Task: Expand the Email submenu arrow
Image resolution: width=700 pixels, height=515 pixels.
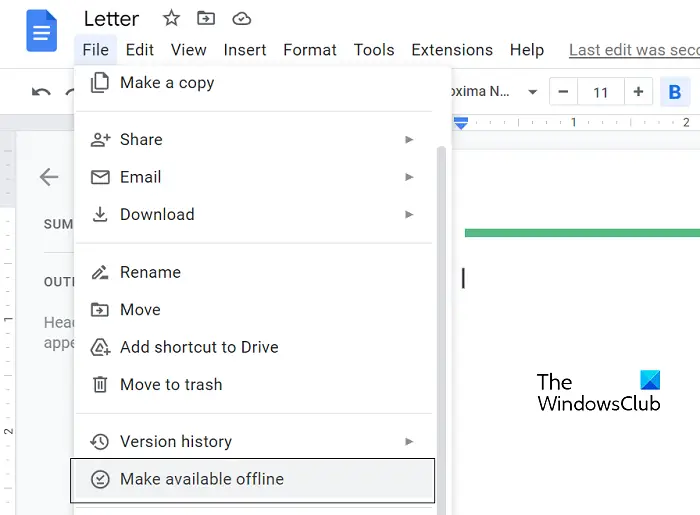Action: click(x=408, y=177)
